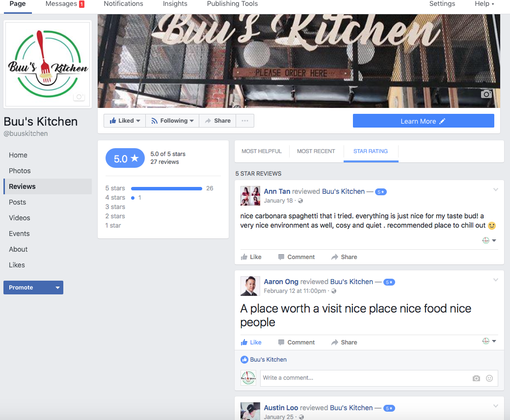Screen dimensions: 510x420
Task: Toggle the Liked page button
Action: (125, 121)
